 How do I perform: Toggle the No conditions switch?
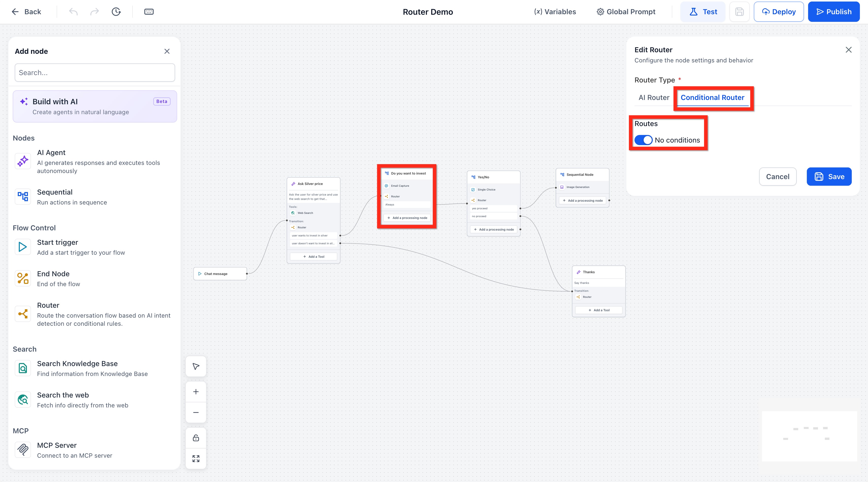643,140
